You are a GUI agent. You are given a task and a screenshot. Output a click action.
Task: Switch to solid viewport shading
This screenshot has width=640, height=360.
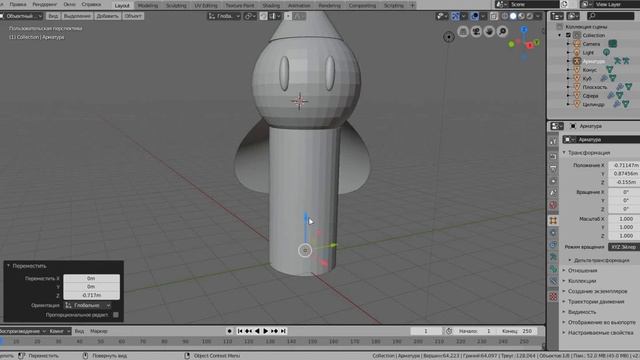pyautogui.click(x=513, y=16)
